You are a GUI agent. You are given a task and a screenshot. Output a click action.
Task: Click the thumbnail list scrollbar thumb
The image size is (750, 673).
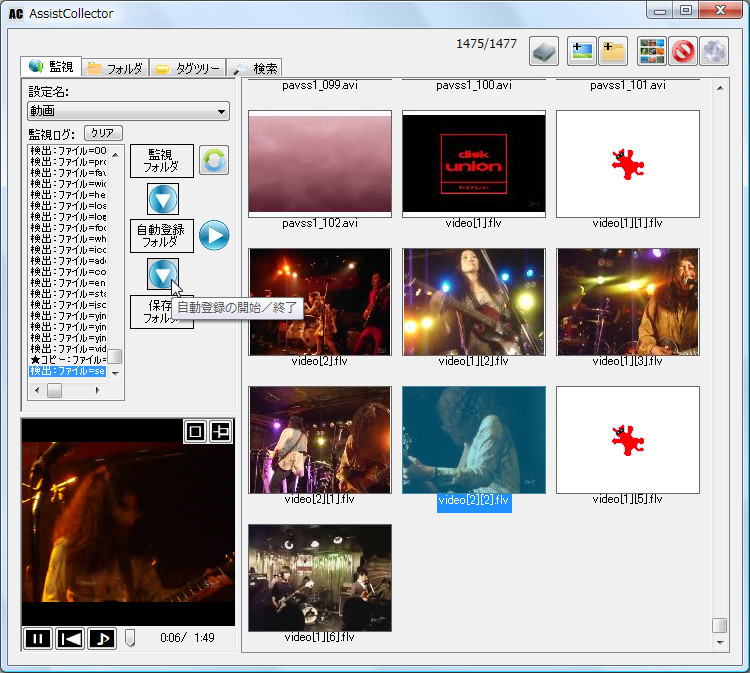pos(720,625)
